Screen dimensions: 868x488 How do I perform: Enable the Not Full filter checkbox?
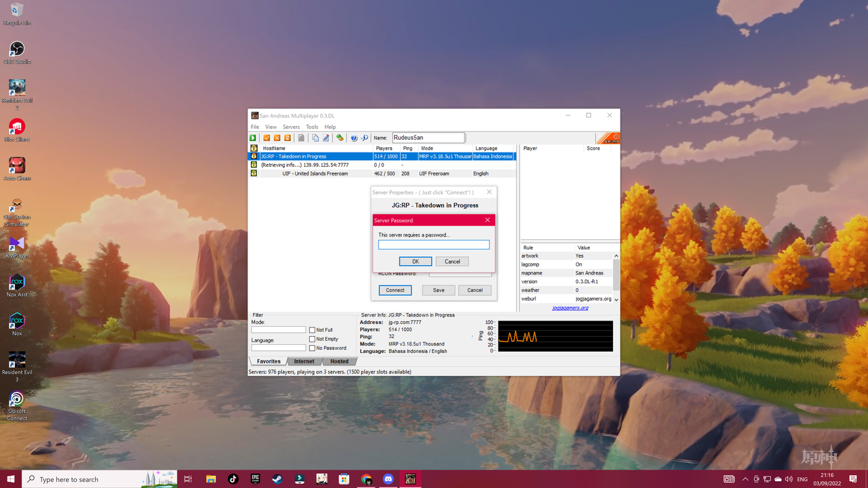click(x=312, y=330)
